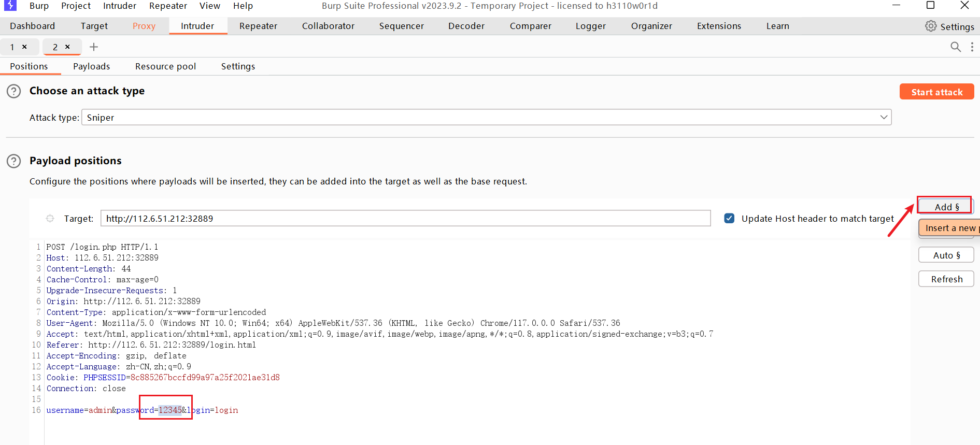
Task: Open the Settings gear icon
Action: (x=931, y=26)
